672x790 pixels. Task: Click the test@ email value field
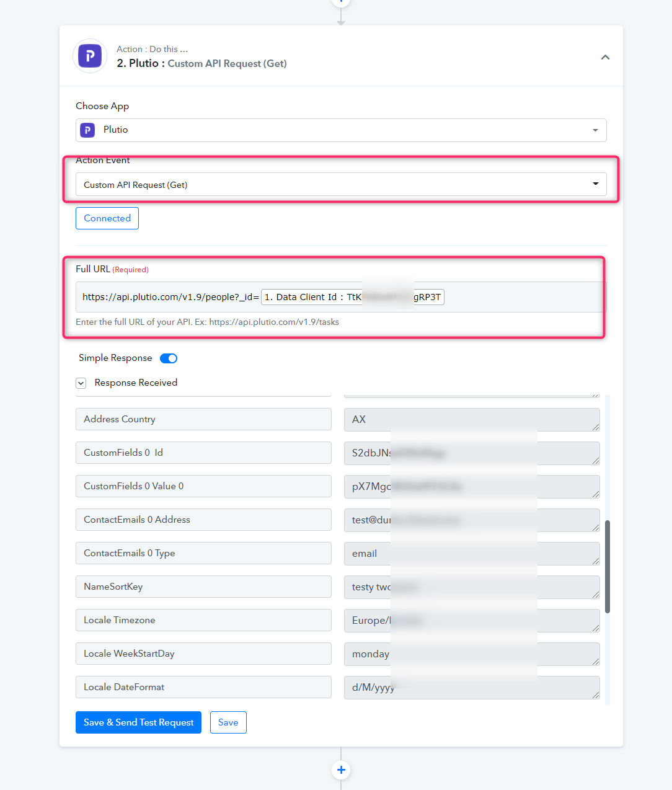pyautogui.click(x=472, y=520)
